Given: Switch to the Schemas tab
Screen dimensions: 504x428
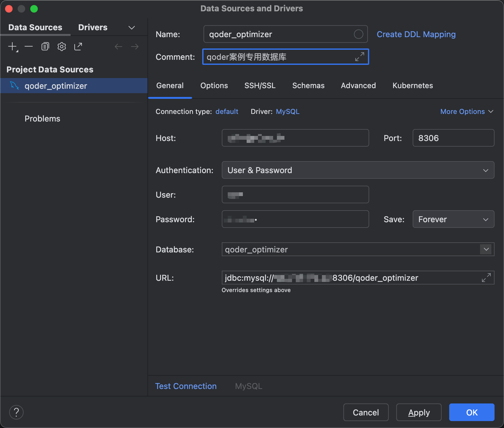Looking at the screenshot, I should 308,86.
